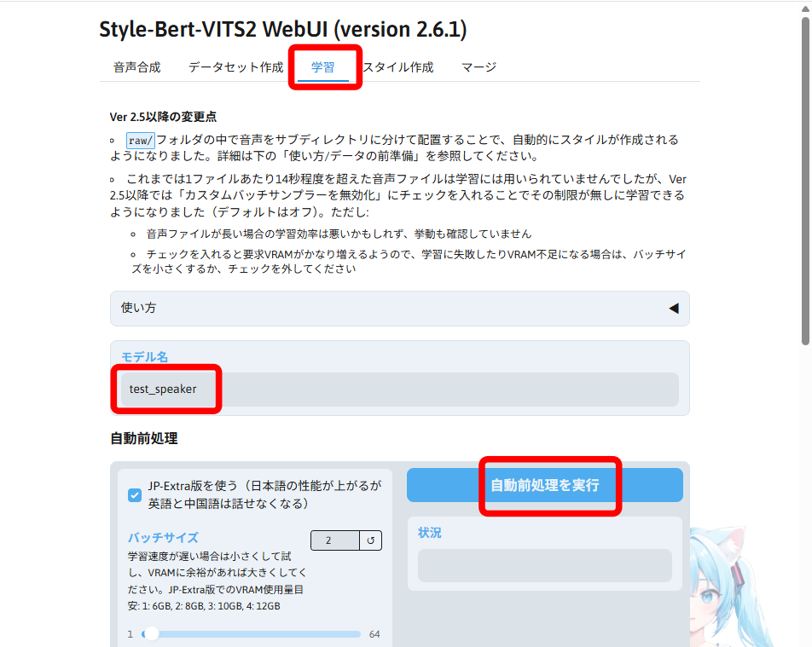Image resolution: width=812 pixels, height=647 pixels.
Task: Click the batch size number box
Action: [x=335, y=540]
